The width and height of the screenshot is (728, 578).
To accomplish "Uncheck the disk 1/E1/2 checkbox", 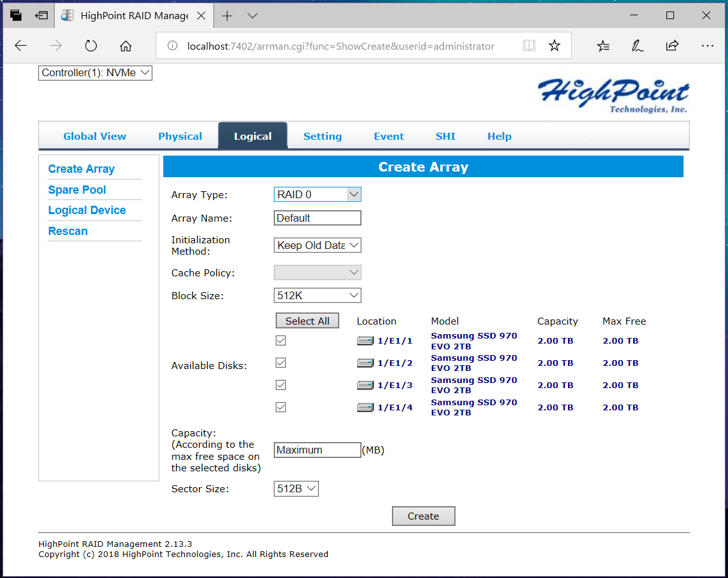I will pos(281,363).
